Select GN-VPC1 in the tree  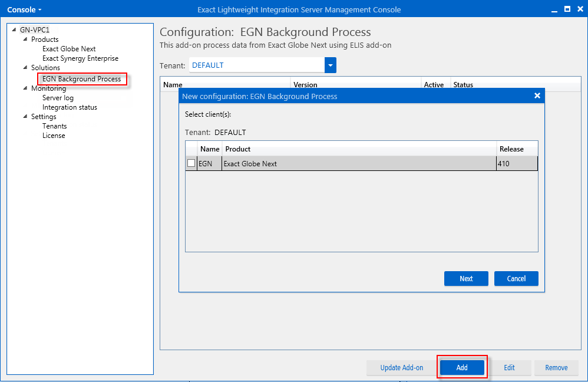click(35, 29)
